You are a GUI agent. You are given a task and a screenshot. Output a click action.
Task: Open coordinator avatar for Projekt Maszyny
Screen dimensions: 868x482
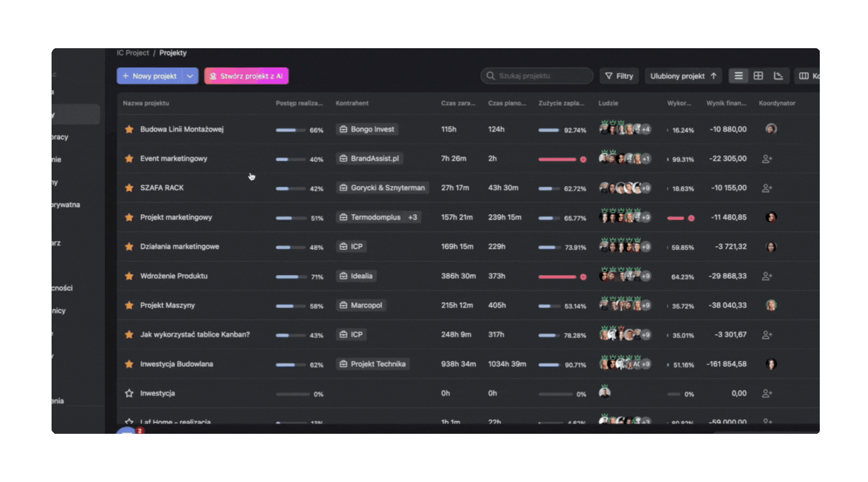[771, 305]
